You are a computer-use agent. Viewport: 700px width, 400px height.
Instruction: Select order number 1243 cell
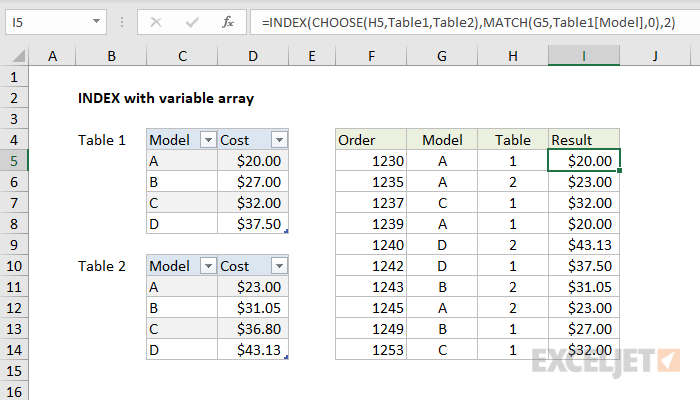click(x=371, y=287)
